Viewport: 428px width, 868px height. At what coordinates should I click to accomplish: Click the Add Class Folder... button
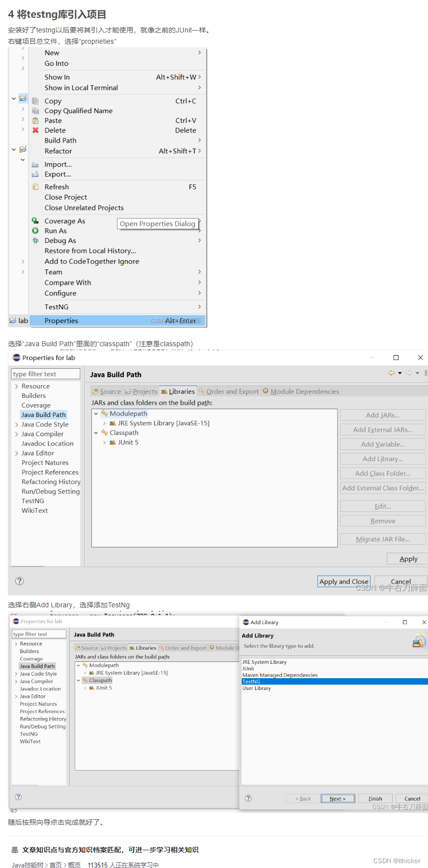coord(383,474)
